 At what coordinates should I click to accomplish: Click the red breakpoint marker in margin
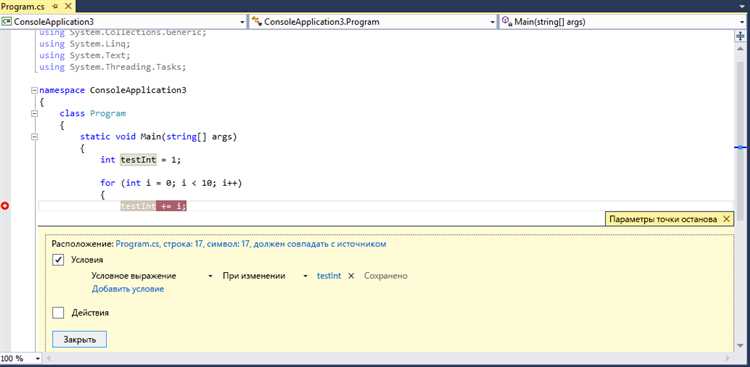pyautogui.click(x=5, y=206)
